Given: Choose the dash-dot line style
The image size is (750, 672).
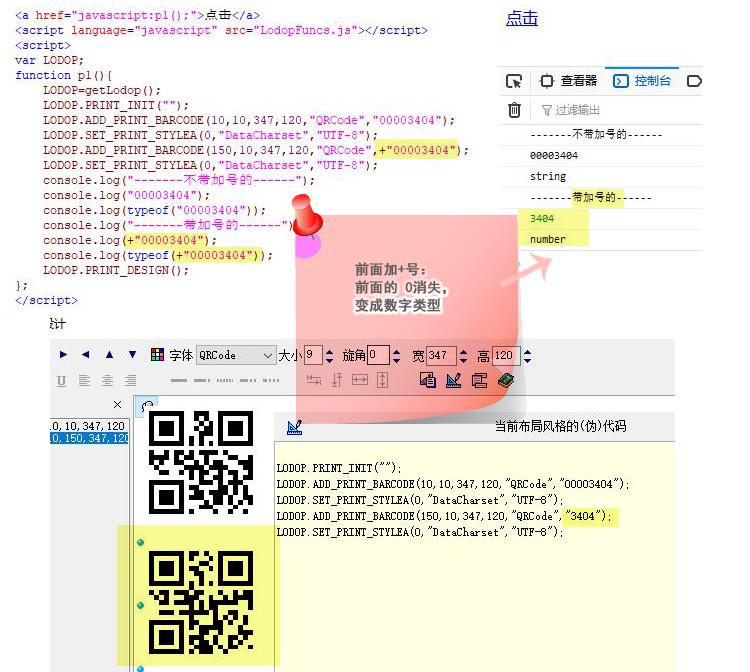Looking at the screenshot, I should point(202,380).
